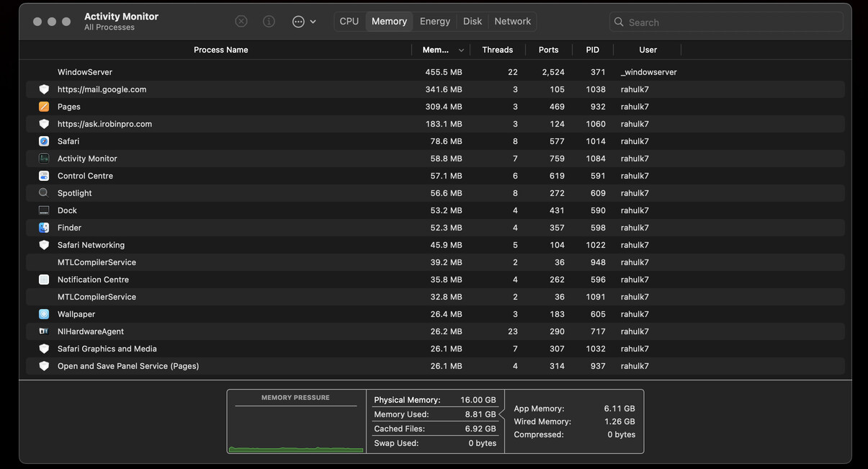Click the search magnifier icon
868x469 pixels.
[619, 22]
